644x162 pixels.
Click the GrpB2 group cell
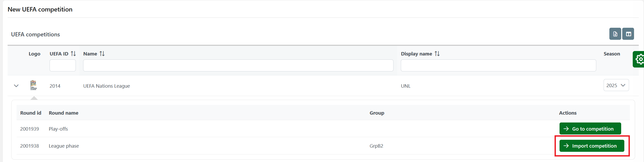[376, 146]
